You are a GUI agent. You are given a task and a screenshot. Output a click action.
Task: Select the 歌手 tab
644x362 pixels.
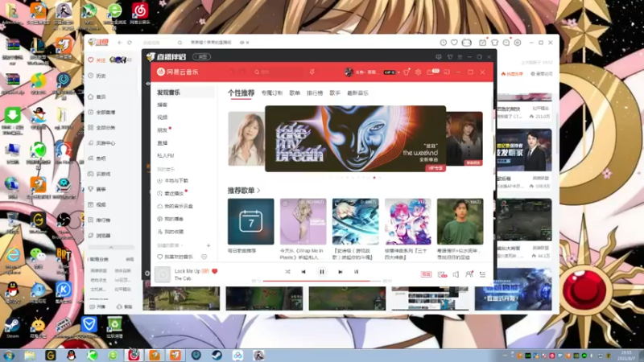pos(335,93)
